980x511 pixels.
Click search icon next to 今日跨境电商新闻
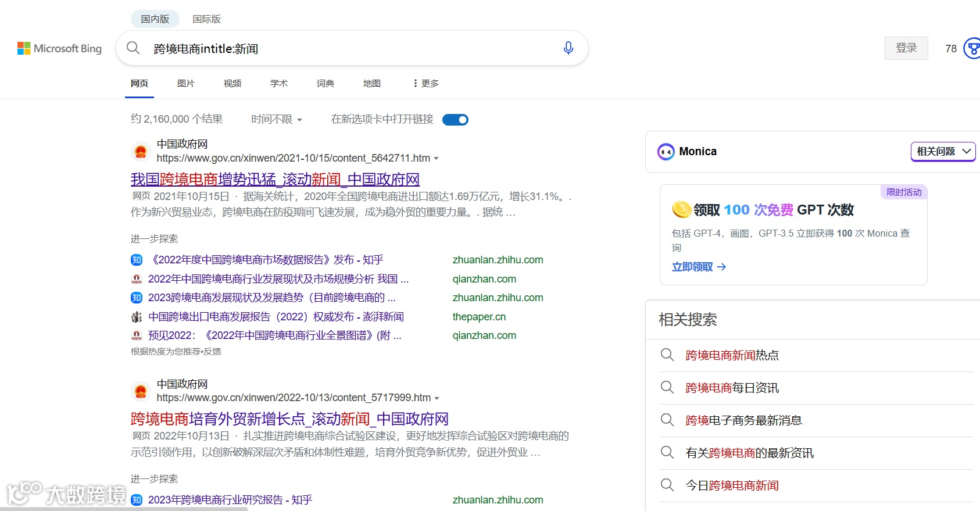(x=667, y=485)
